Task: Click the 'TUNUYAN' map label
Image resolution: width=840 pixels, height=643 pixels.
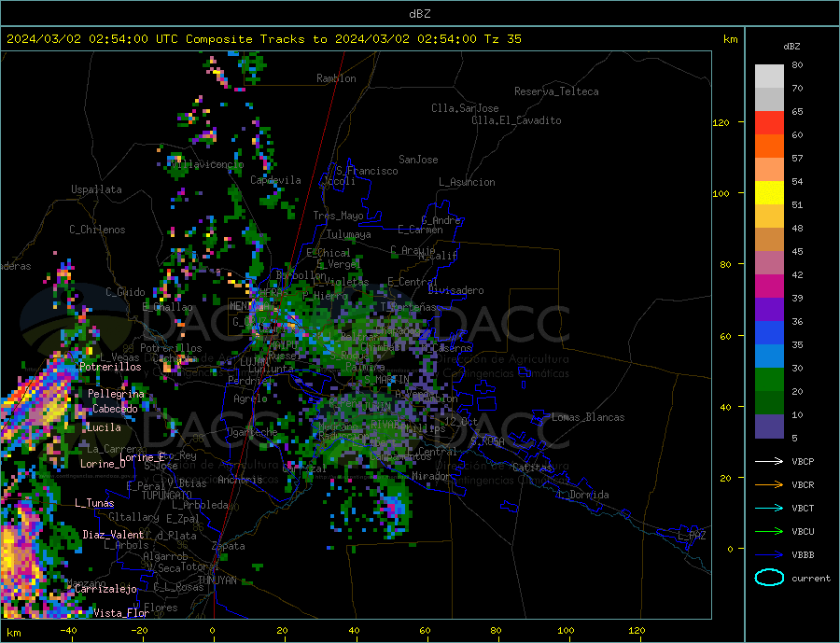Action: [x=217, y=580]
